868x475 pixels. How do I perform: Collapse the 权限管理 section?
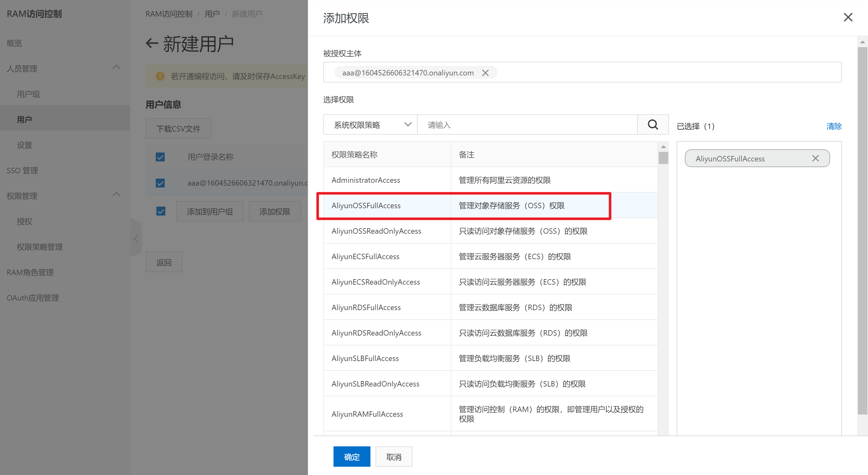click(x=116, y=195)
